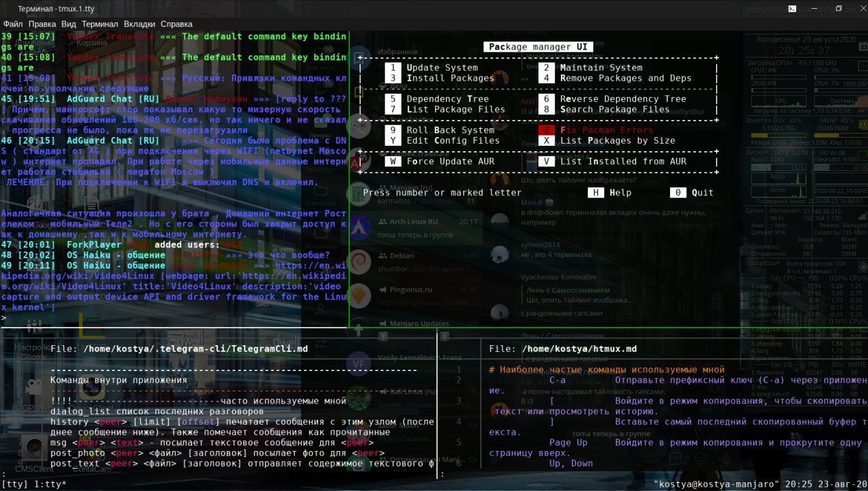Select option 7 List Package Files
The image size is (868, 491).
(446, 109)
